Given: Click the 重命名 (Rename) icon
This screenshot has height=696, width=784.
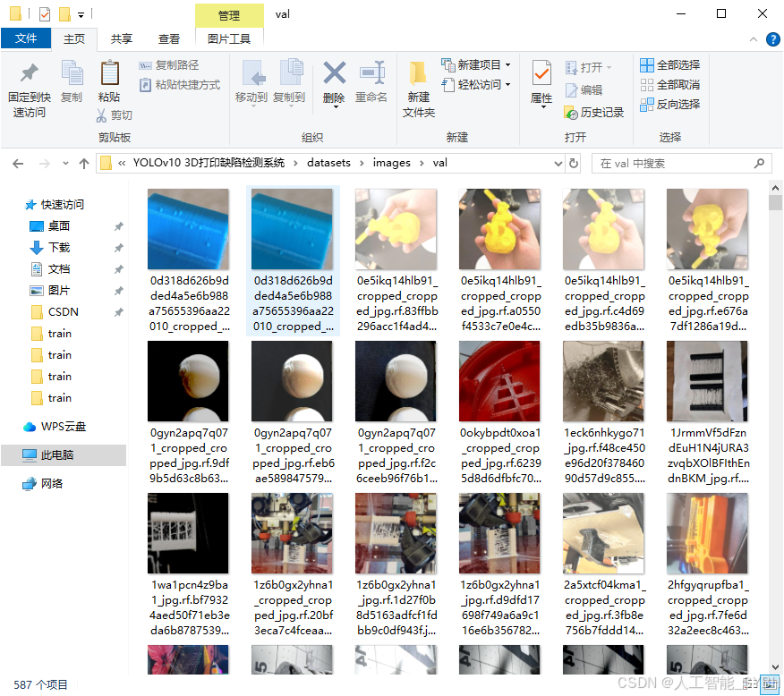Looking at the screenshot, I should [368, 75].
